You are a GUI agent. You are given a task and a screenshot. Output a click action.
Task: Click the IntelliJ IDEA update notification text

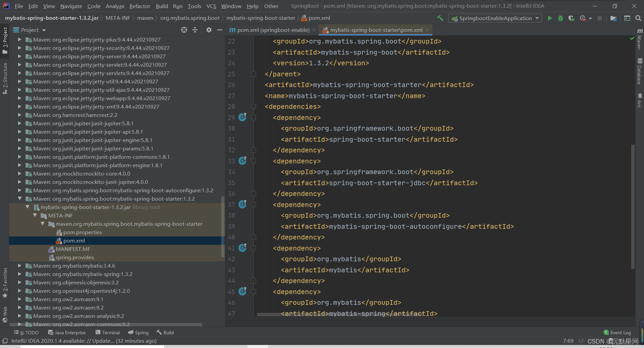[84, 341]
